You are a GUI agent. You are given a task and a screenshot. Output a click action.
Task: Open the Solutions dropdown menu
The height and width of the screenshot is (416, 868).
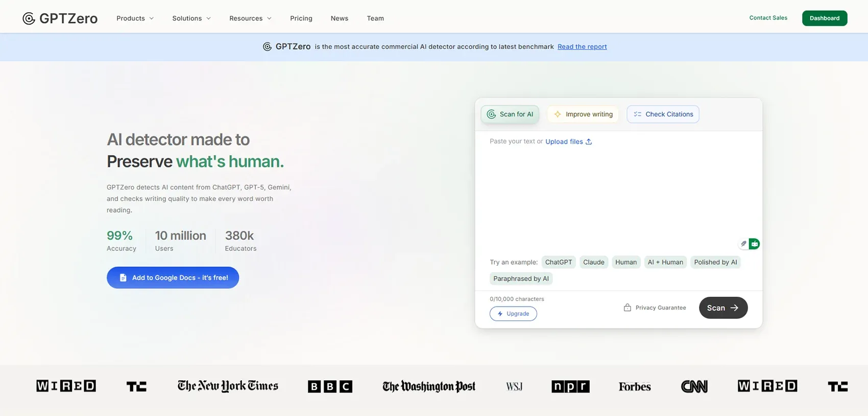tap(191, 18)
